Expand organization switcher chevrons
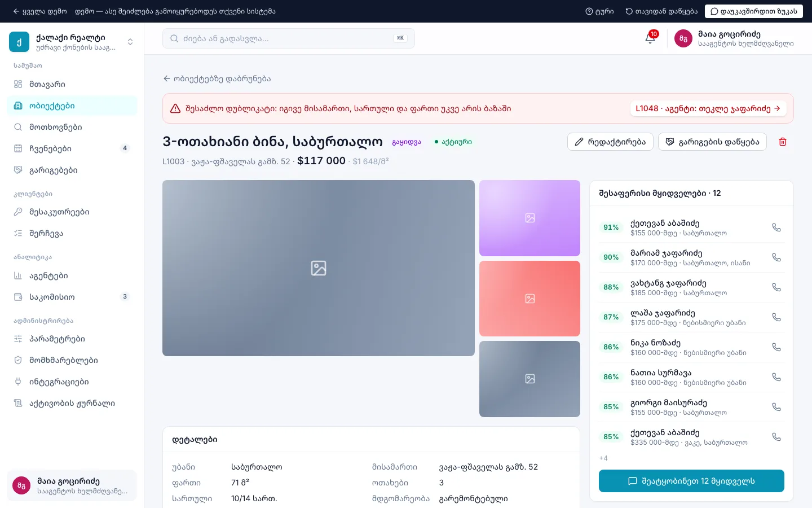This screenshot has height=508, width=812. [130, 42]
